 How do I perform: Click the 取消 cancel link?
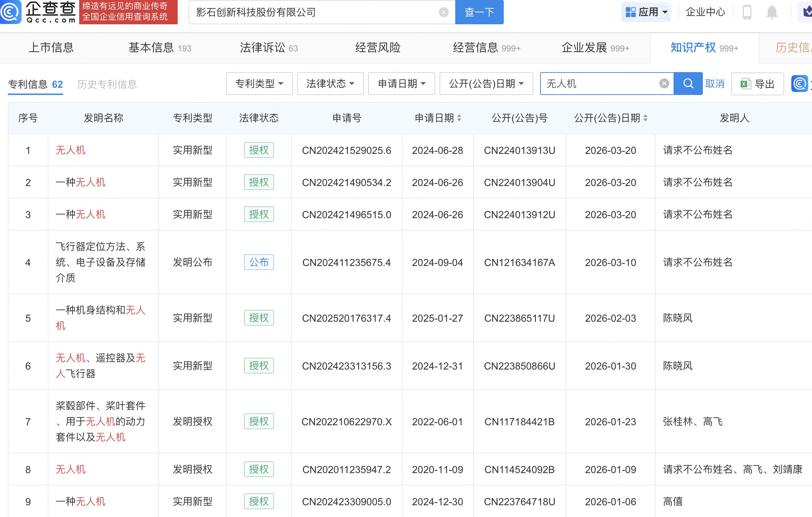715,84
